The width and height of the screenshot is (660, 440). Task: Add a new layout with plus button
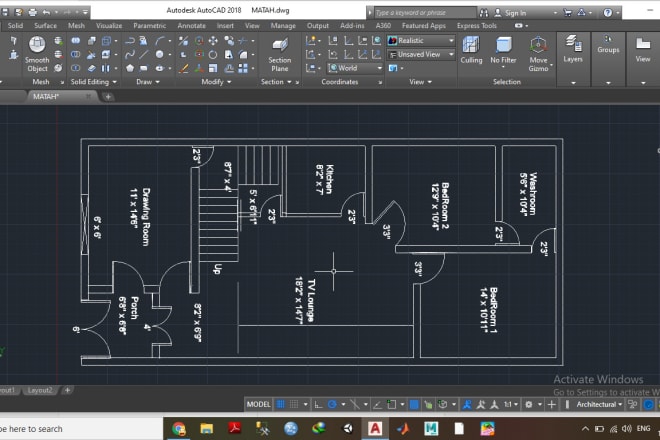[67, 390]
